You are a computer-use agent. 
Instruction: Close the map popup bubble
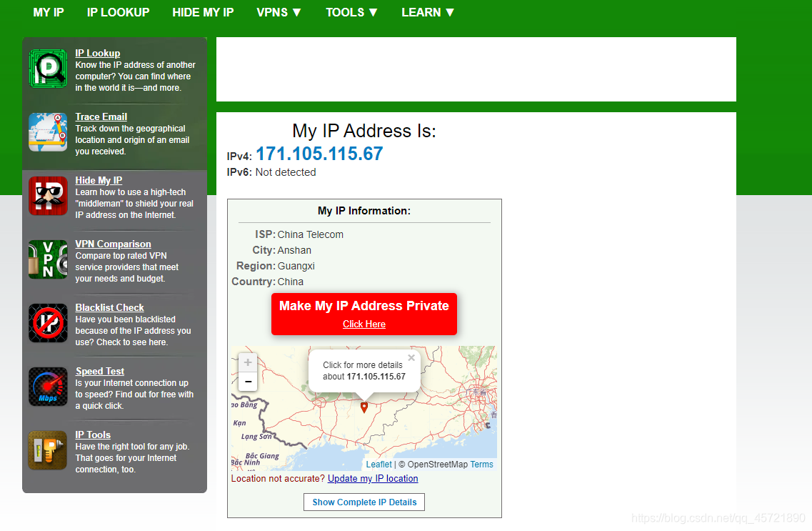pos(411,357)
